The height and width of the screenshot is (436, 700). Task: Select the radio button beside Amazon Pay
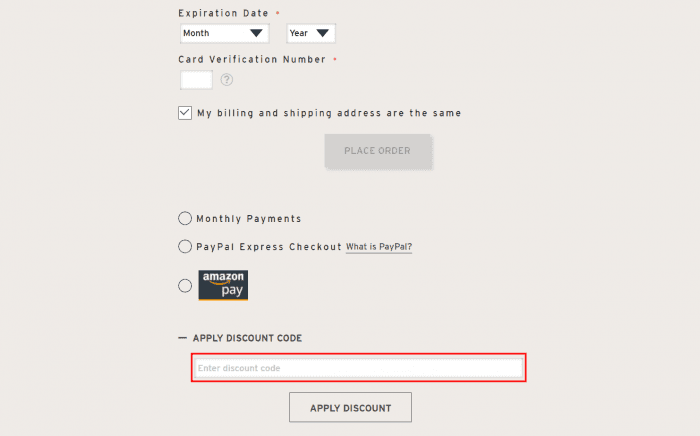[185, 285]
